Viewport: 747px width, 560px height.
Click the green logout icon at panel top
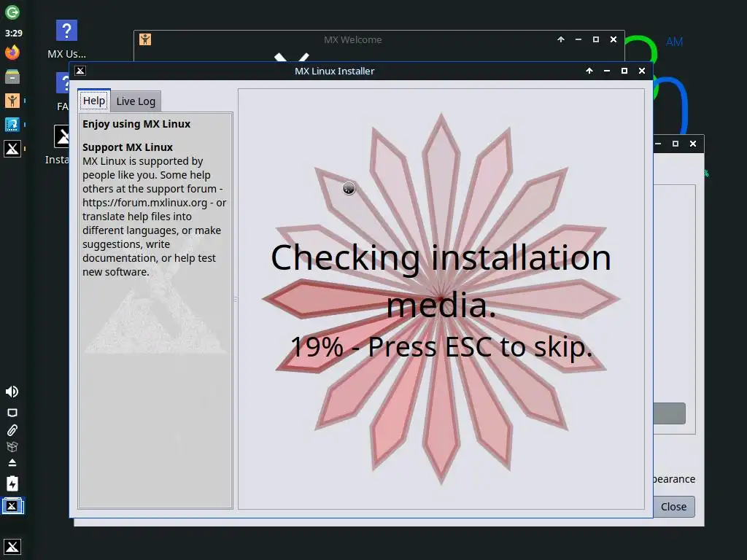click(12, 12)
